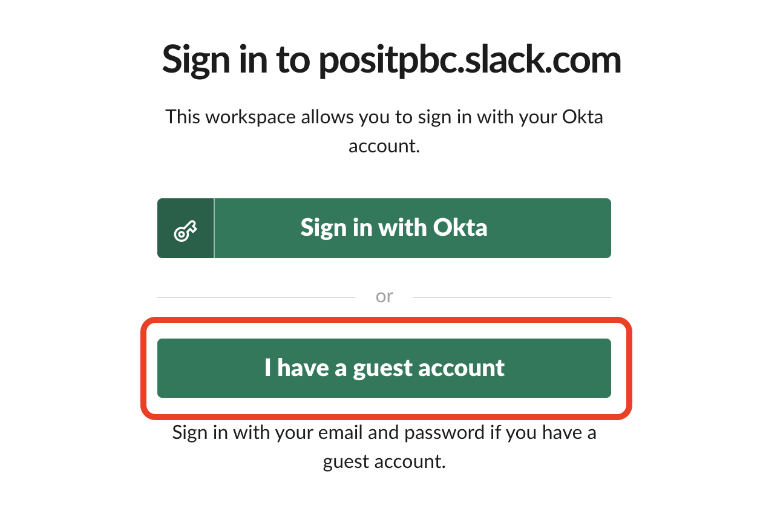Click the word "Okta" in workspace description
Image resolution: width=760 pixels, height=532 pixels.
pos(581,117)
